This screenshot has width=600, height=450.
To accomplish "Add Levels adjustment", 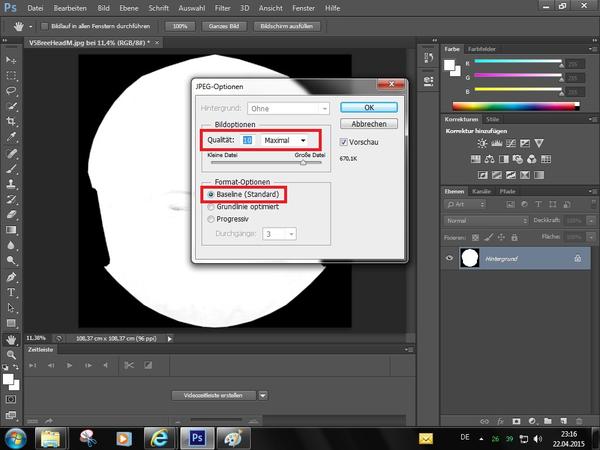I will point(497,143).
